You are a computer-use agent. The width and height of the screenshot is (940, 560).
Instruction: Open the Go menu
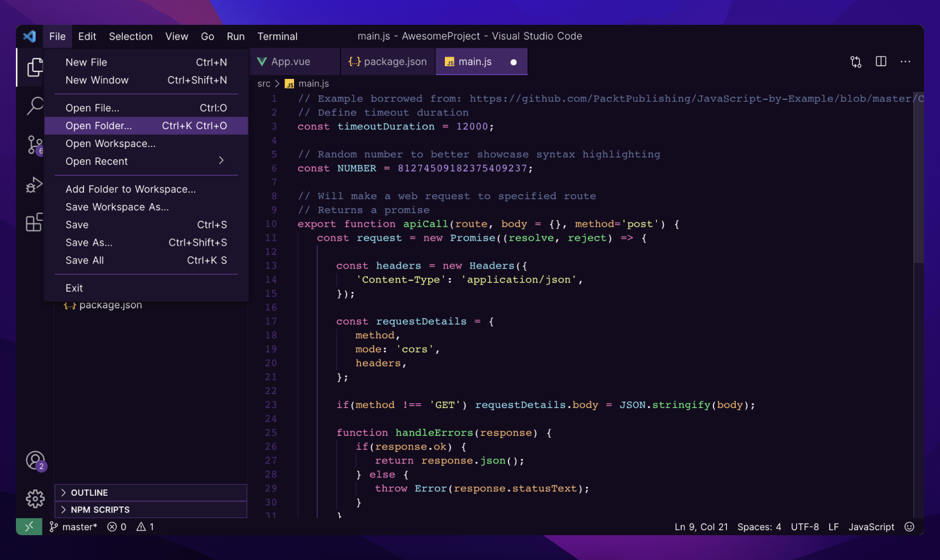pos(207,36)
